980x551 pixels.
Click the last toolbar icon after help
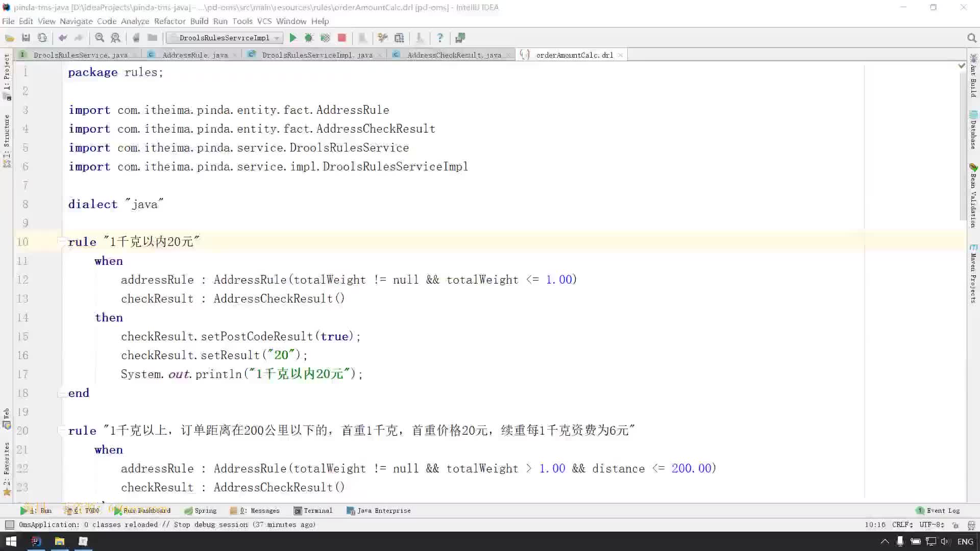(x=460, y=38)
